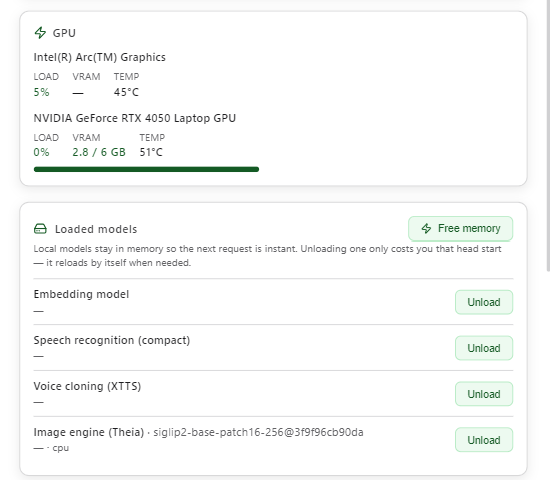Image resolution: width=550 pixels, height=480 pixels.
Task: Click the Loaded models section heading
Action: pyautogui.click(x=96, y=229)
